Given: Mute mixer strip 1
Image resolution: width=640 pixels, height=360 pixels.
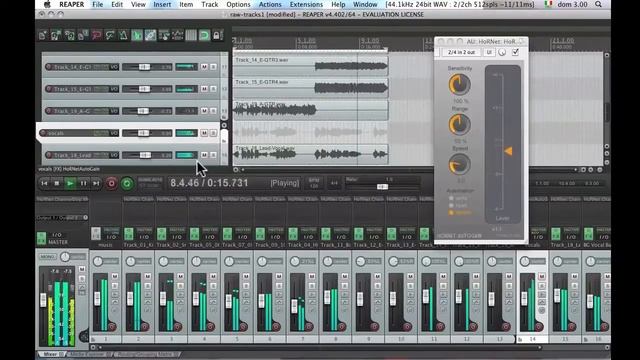Looking at the screenshot, I should pyautogui.click(x=115, y=276).
